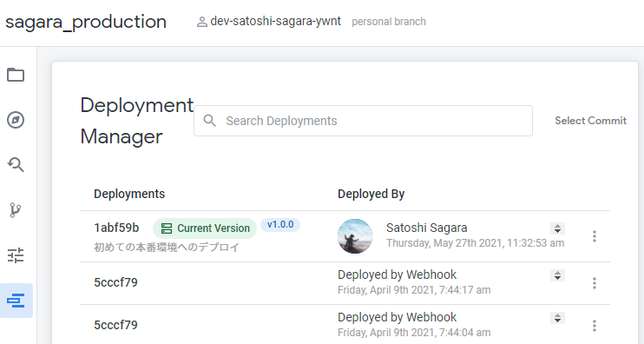Image resolution: width=644 pixels, height=344 pixels.
Task: Open options menu for 7:44:17 am deployment
Action: coord(594,283)
